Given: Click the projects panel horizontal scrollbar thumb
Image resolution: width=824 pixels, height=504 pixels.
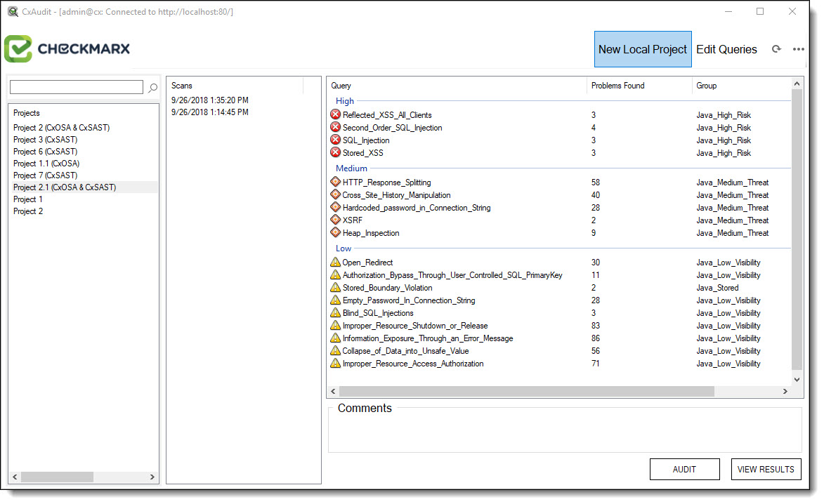Looking at the screenshot, I should tap(57, 477).
